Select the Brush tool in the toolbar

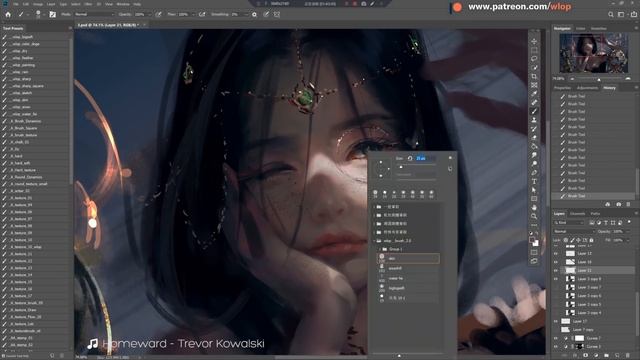(x=534, y=111)
